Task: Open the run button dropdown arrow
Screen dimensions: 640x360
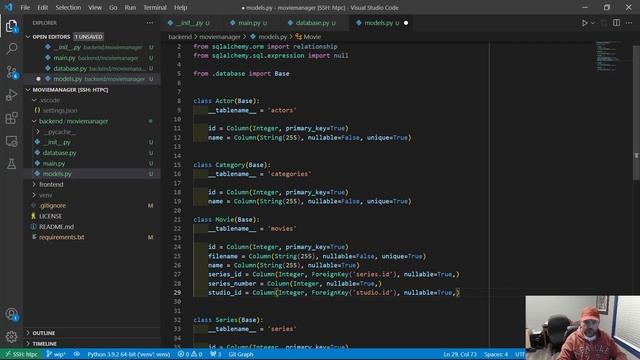Action: [593, 23]
